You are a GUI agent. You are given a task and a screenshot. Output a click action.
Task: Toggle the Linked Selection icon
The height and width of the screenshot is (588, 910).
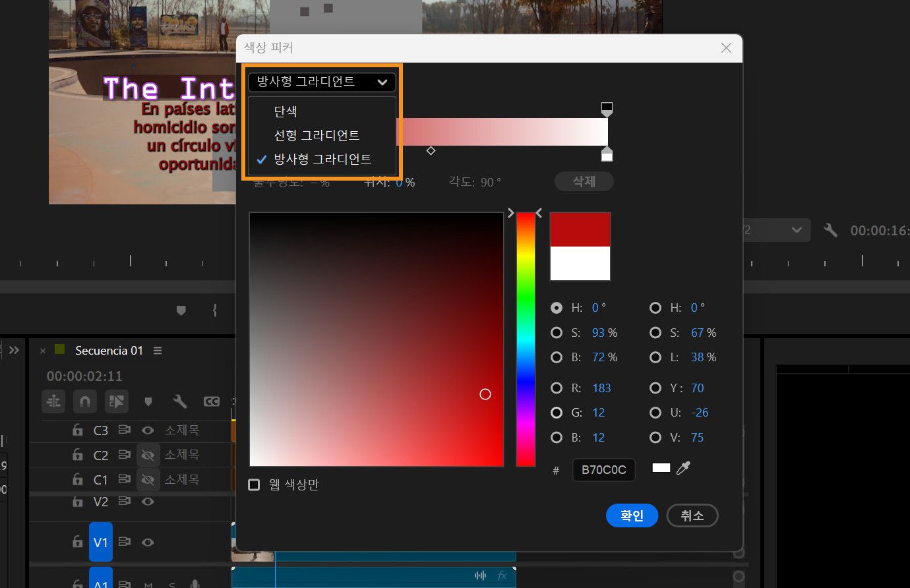point(116,401)
